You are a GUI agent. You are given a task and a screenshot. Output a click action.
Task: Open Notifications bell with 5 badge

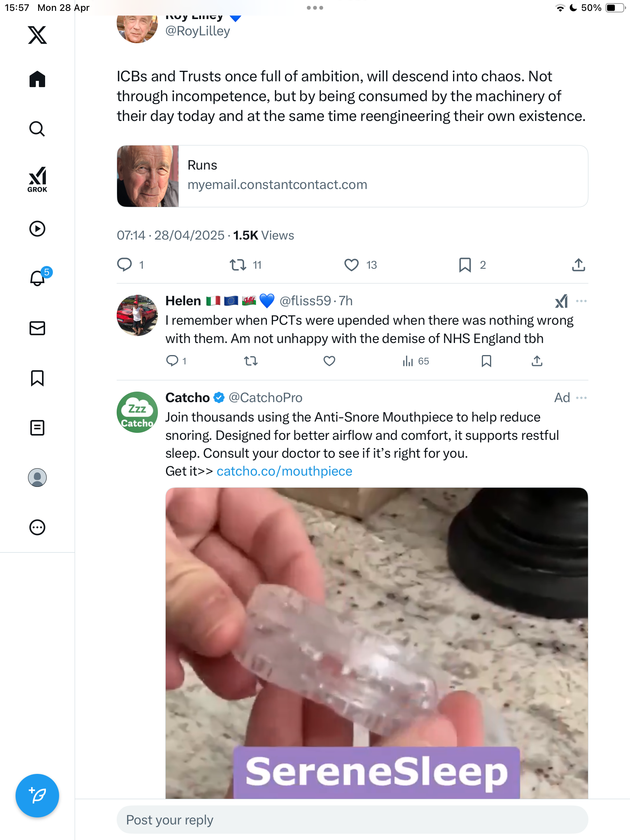pyautogui.click(x=39, y=277)
